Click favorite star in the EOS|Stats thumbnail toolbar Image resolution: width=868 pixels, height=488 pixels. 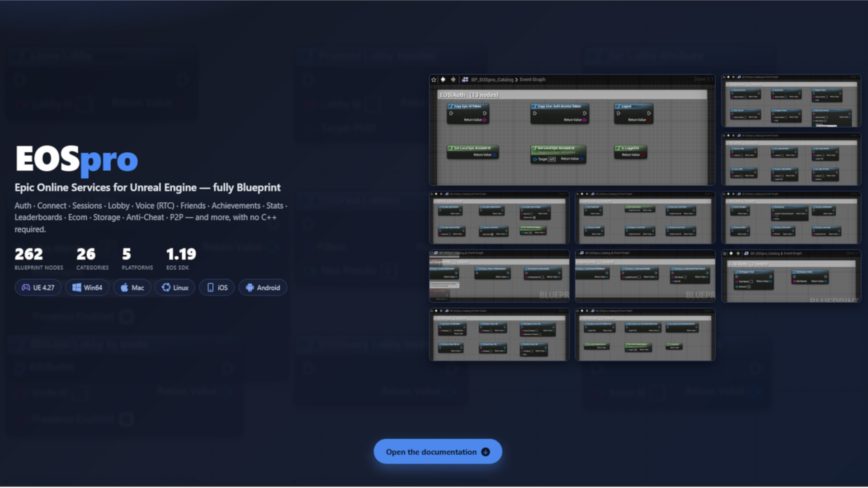pyautogui.click(x=725, y=253)
